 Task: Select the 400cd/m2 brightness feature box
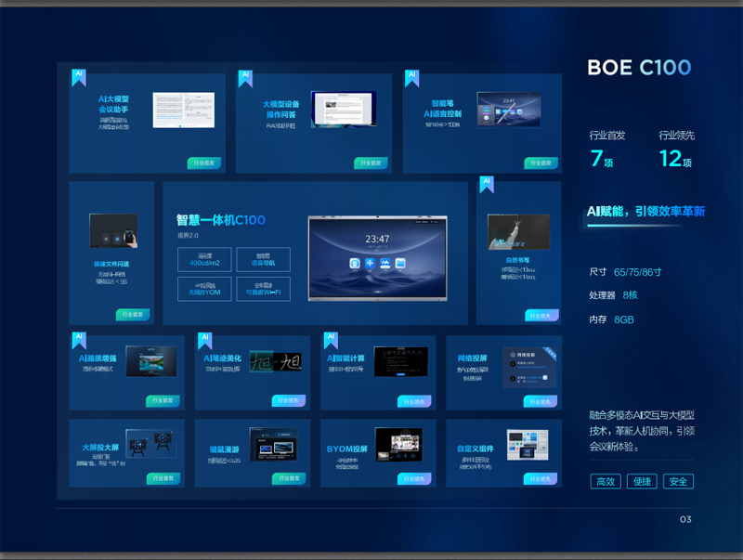(204, 260)
